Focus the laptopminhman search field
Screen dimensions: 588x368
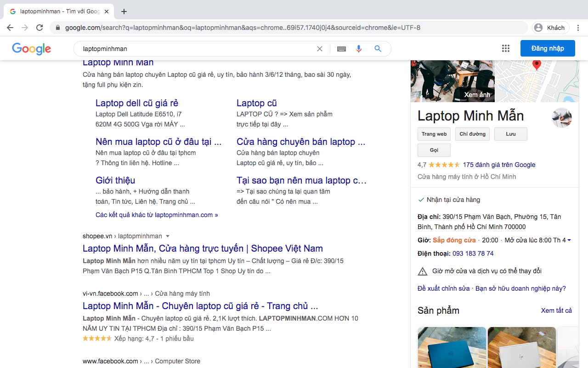click(198, 49)
